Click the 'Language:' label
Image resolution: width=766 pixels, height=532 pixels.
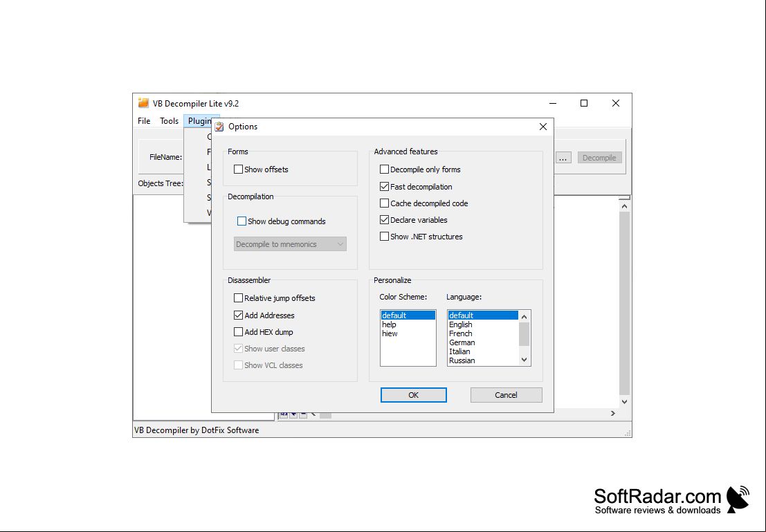coord(464,297)
